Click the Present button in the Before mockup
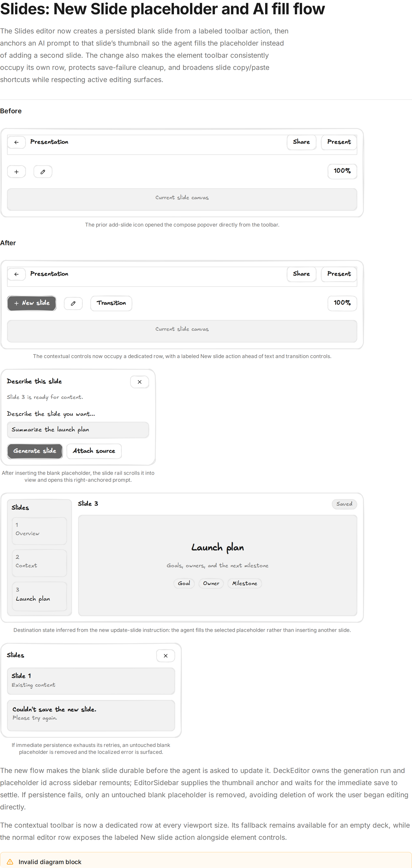This screenshot has height=868, width=412. pos(339,142)
